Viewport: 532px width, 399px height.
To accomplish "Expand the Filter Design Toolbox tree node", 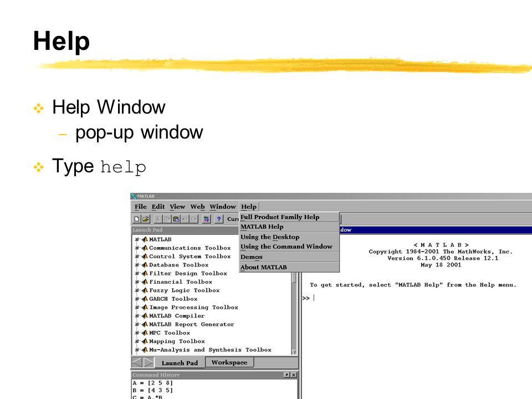I will click(137, 273).
